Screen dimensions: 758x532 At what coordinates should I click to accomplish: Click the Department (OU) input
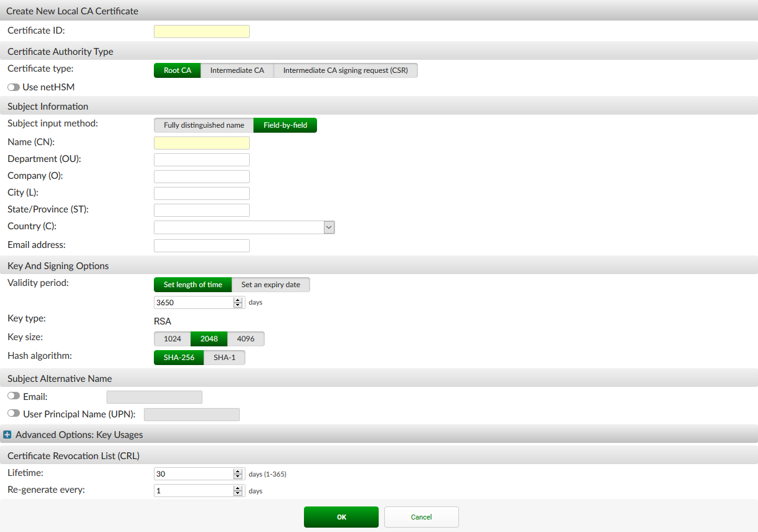coord(202,159)
